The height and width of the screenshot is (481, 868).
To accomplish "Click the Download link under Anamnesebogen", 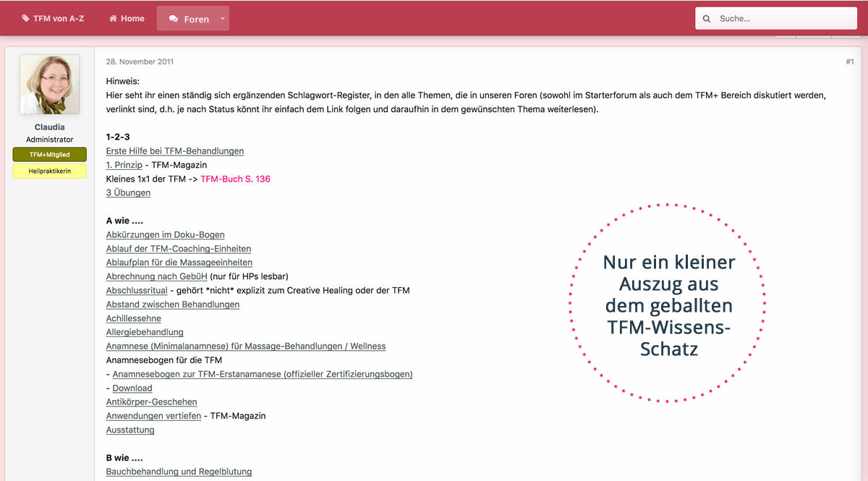I will pos(132,388).
